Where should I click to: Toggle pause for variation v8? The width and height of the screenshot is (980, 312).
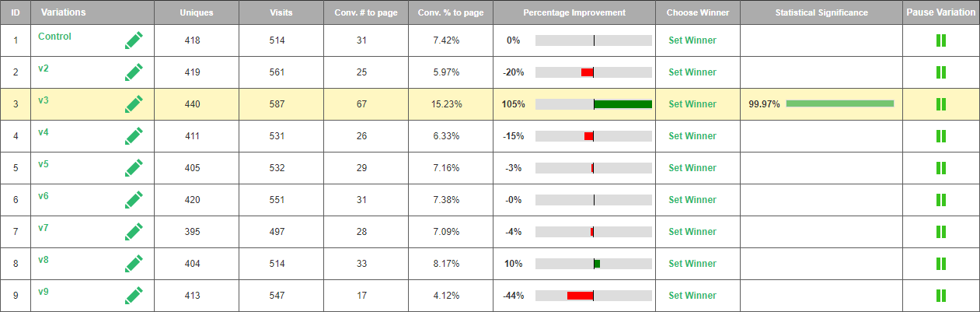click(x=940, y=264)
